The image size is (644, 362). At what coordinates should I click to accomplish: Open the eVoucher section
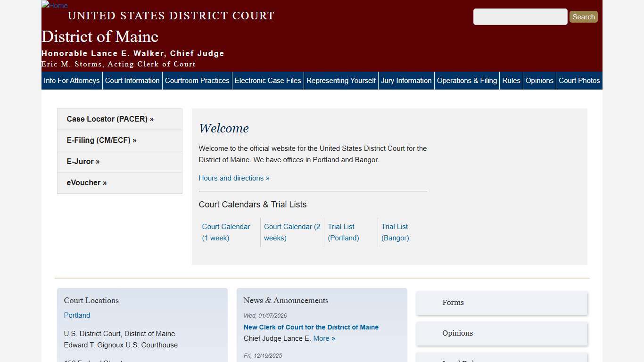87,182
